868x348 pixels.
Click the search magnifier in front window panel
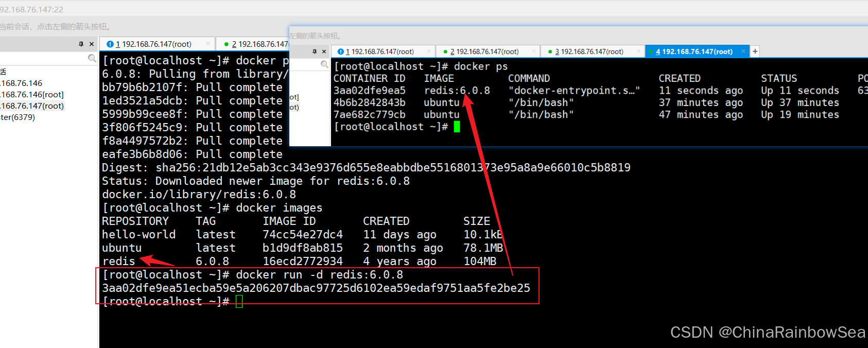pos(324,64)
